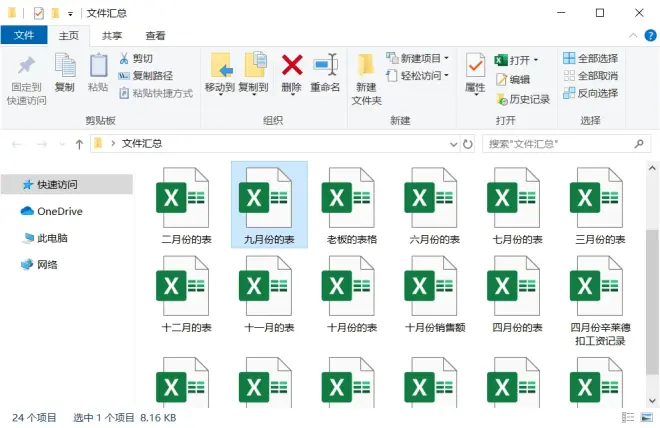Select Network (网络) in sidebar
Screen dimensions: 660x428
(x=39, y=264)
